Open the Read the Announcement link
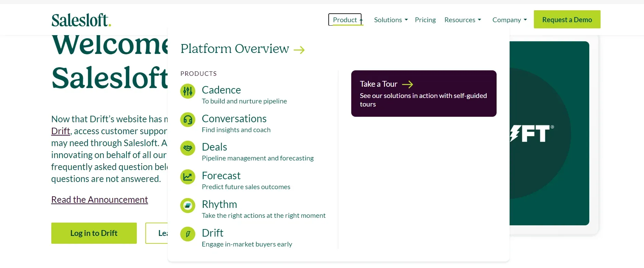 coord(100,200)
